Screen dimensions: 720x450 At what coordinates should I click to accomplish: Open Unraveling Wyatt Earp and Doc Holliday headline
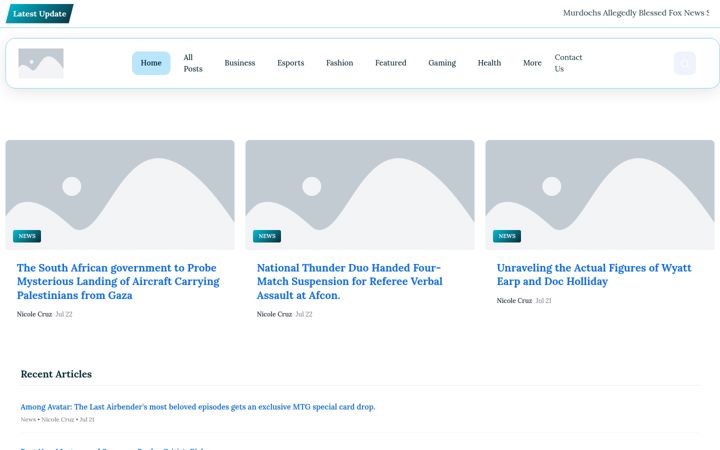pyautogui.click(x=594, y=275)
